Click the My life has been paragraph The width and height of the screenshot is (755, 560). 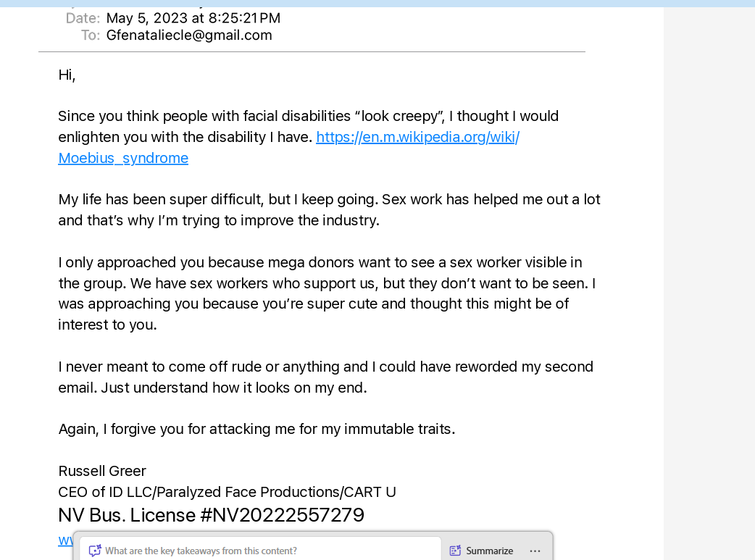pos(330,210)
